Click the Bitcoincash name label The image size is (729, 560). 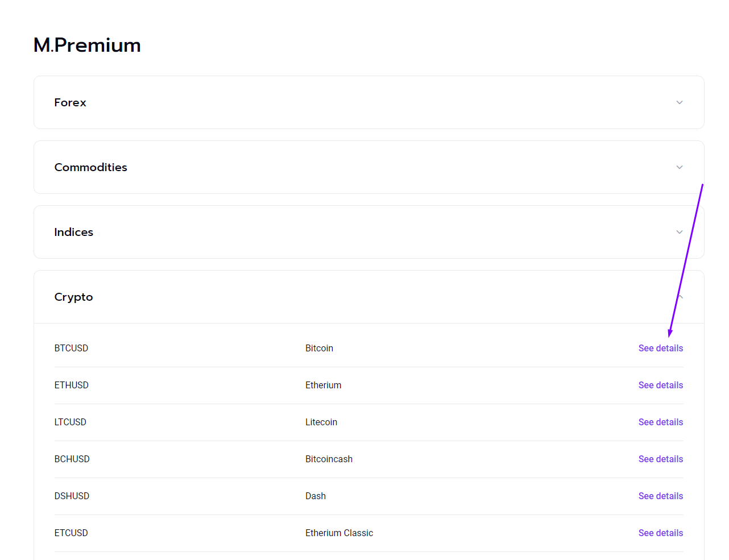point(329,459)
